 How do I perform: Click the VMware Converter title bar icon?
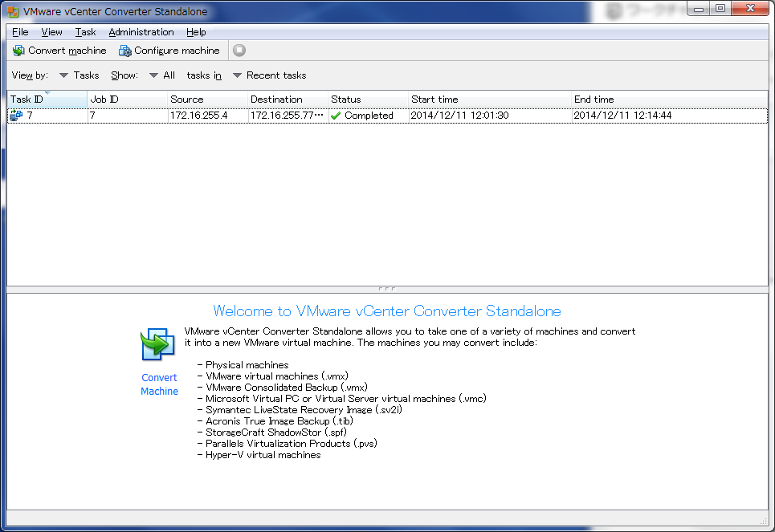14,11
